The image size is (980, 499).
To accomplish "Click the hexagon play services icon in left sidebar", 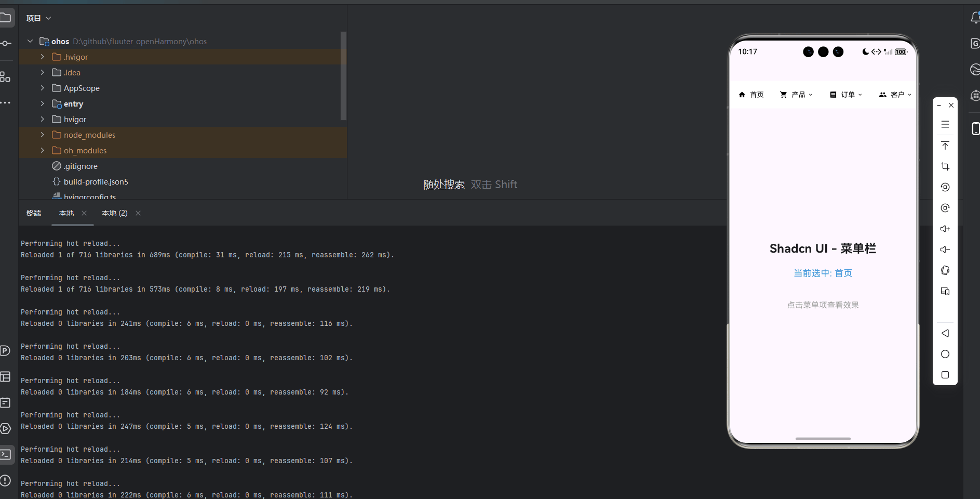I will (x=5, y=429).
